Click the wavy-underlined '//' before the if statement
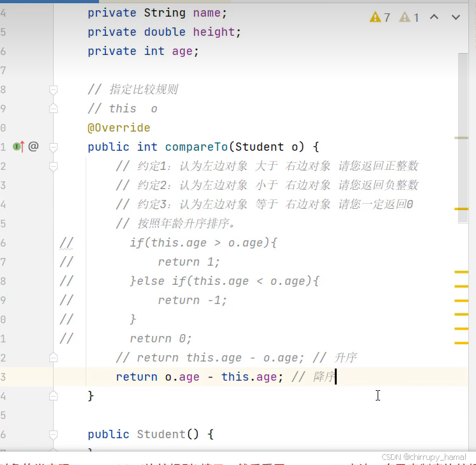This screenshot has height=465, width=476. [66, 243]
